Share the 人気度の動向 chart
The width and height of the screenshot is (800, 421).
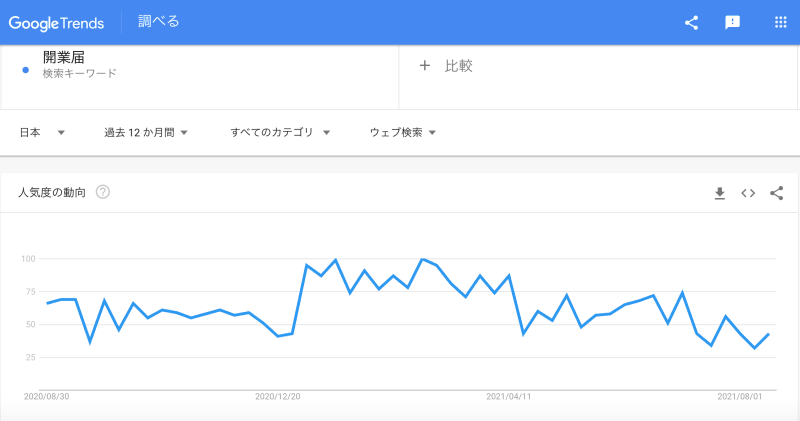pos(777,193)
